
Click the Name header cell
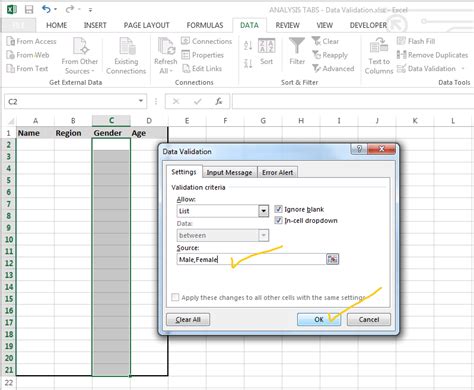pyautogui.click(x=35, y=133)
